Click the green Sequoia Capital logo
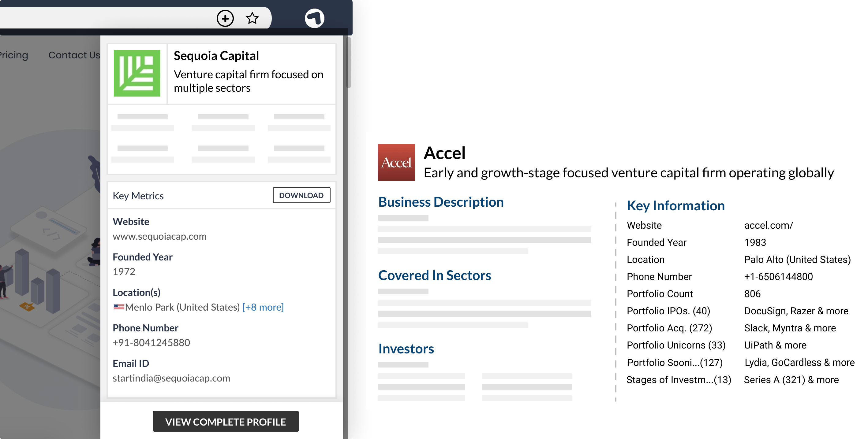Viewport: 868px width, 439px height. pyautogui.click(x=137, y=73)
